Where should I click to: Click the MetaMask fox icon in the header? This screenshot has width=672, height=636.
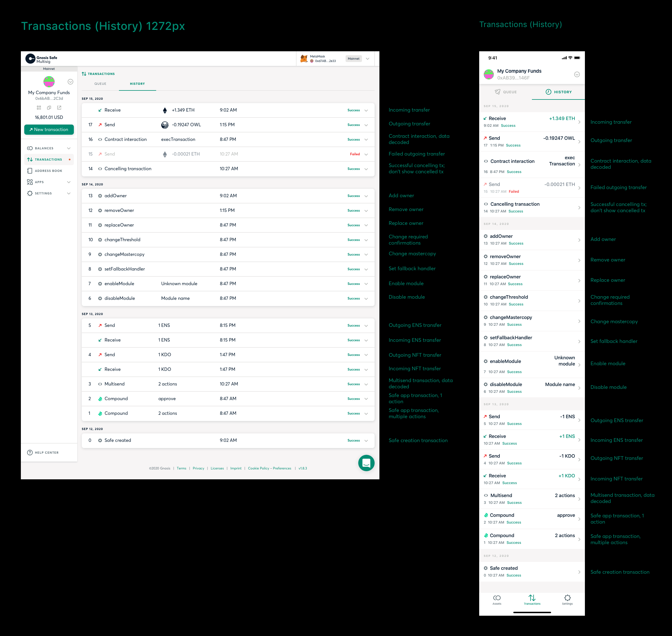304,59
